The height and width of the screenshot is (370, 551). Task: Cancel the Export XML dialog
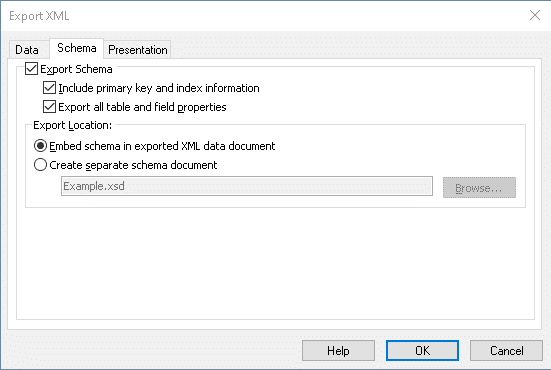pos(506,350)
